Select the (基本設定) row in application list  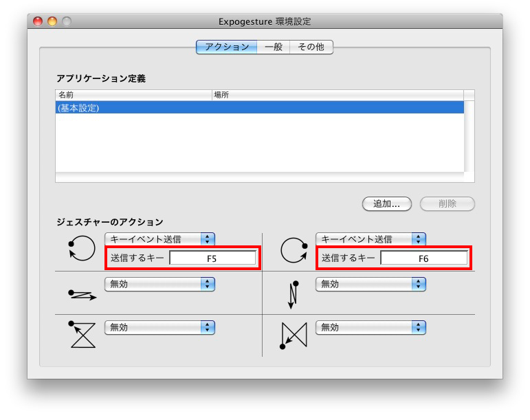[x=260, y=108]
